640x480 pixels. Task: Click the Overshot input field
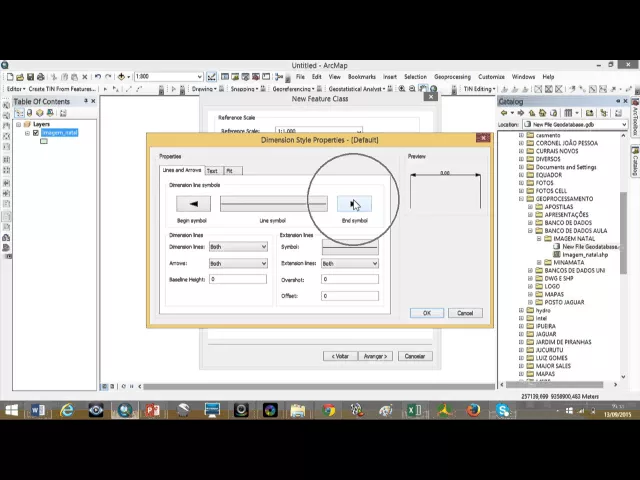pos(350,279)
